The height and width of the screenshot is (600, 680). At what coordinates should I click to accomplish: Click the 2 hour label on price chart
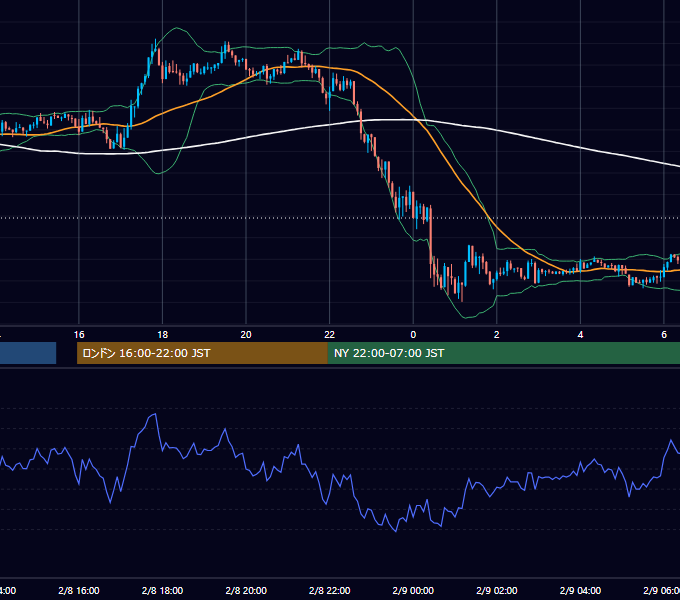coord(497,335)
